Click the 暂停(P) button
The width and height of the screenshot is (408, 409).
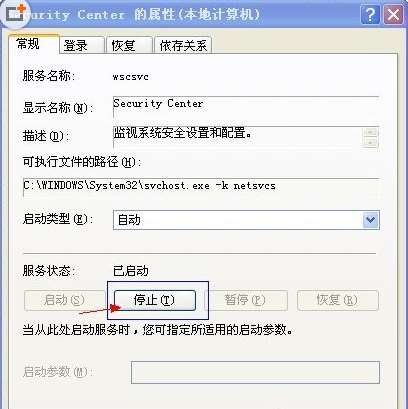click(x=245, y=300)
